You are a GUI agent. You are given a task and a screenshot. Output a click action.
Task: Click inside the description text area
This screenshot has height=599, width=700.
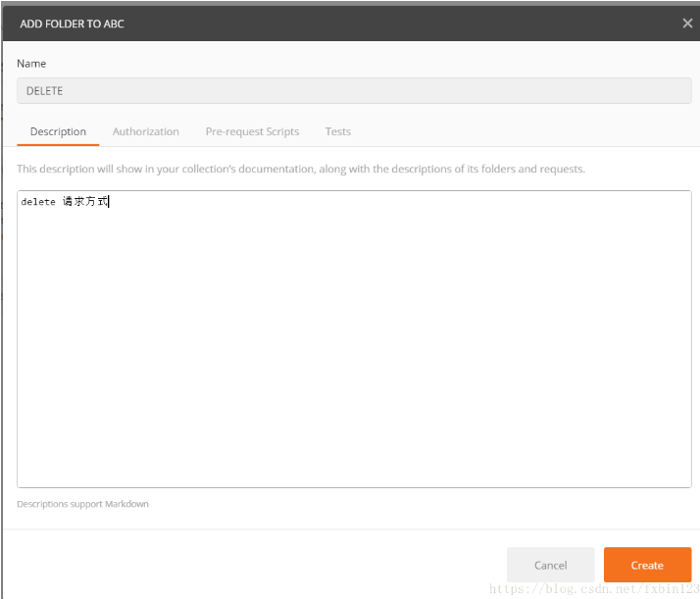coord(354,339)
